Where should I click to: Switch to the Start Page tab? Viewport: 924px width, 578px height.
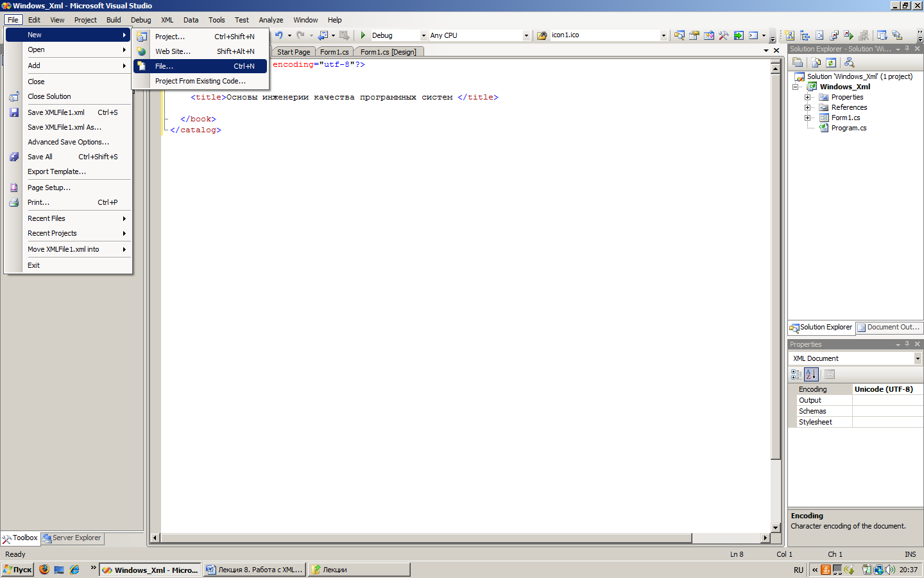coord(293,52)
